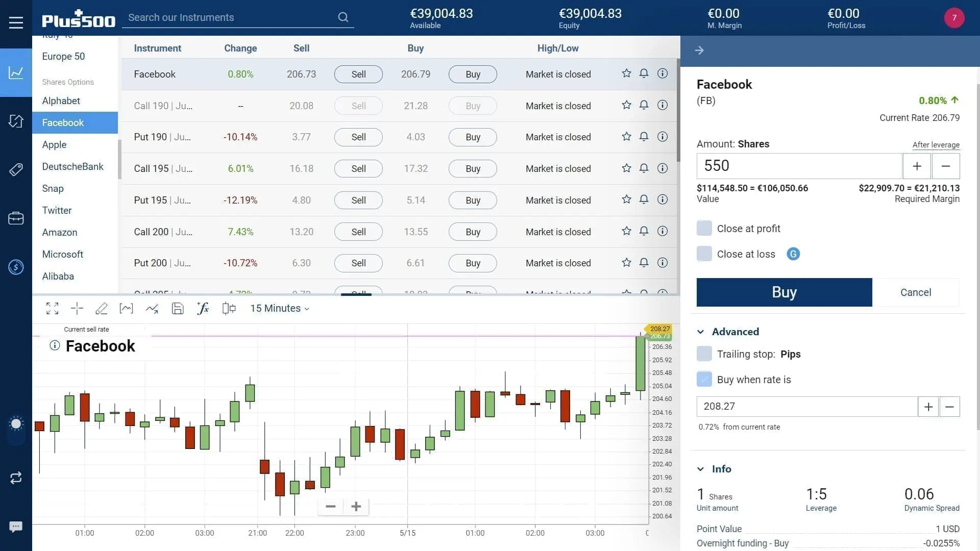
Task: Decrease share amount with minus
Action: point(946,166)
